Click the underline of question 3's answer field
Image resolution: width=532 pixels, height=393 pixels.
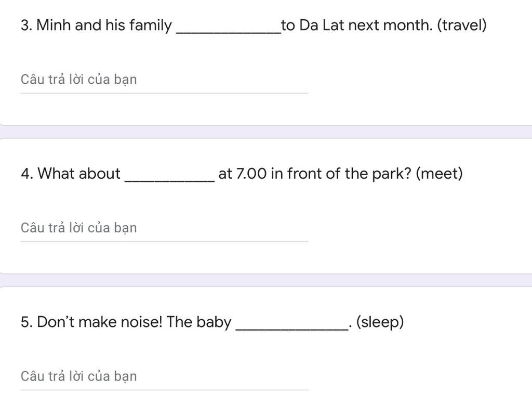click(165, 93)
